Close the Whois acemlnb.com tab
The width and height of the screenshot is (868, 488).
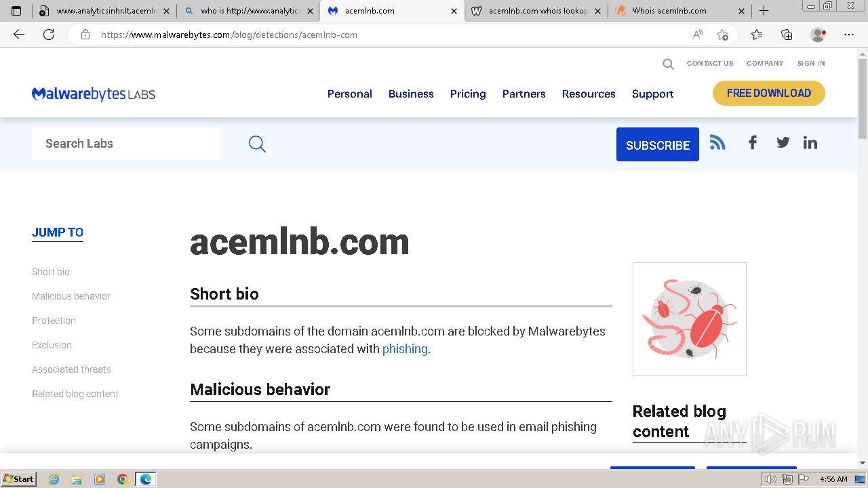click(x=741, y=11)
